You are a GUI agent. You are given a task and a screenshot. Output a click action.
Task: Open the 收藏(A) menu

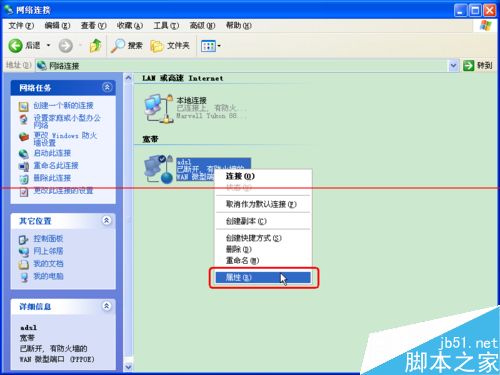(130, 25)
